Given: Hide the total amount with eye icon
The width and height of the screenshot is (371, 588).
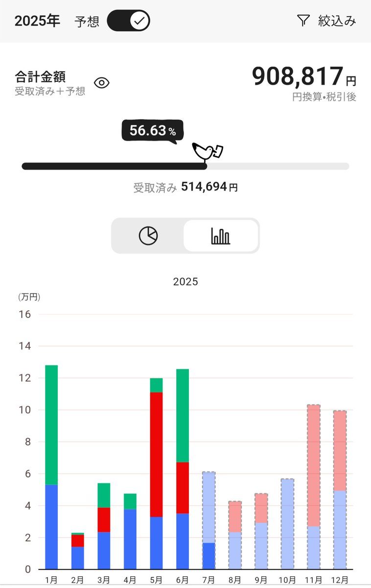Looking at the screenshot, I should (101, 83).
